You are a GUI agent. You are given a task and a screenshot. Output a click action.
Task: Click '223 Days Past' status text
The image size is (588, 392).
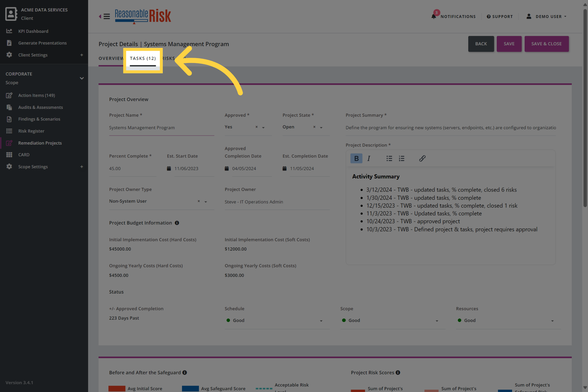click(124, 318)
